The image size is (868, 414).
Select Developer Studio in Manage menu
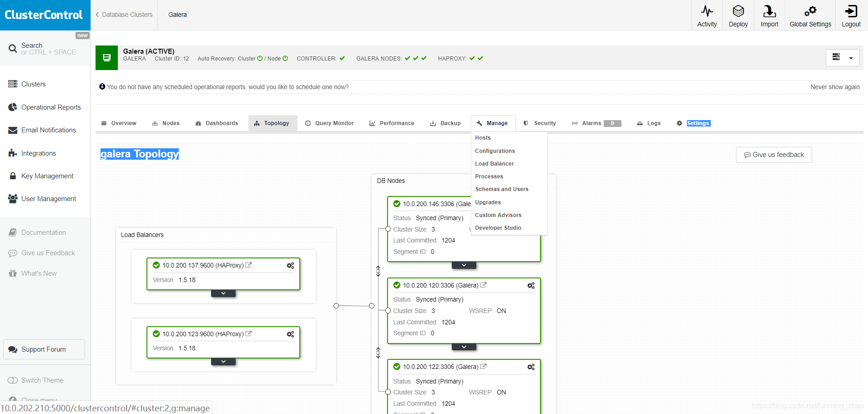click(x=498, y=228)
